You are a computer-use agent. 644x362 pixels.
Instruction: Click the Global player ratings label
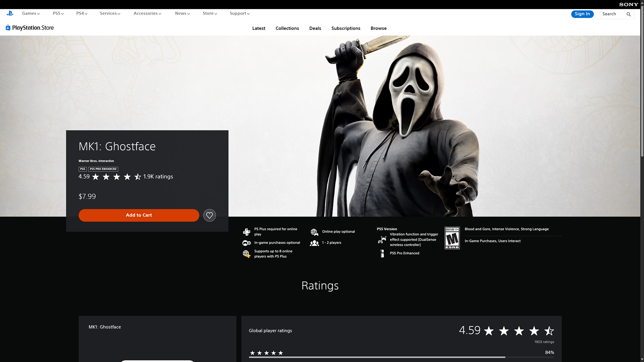click(x=270, y=331)
